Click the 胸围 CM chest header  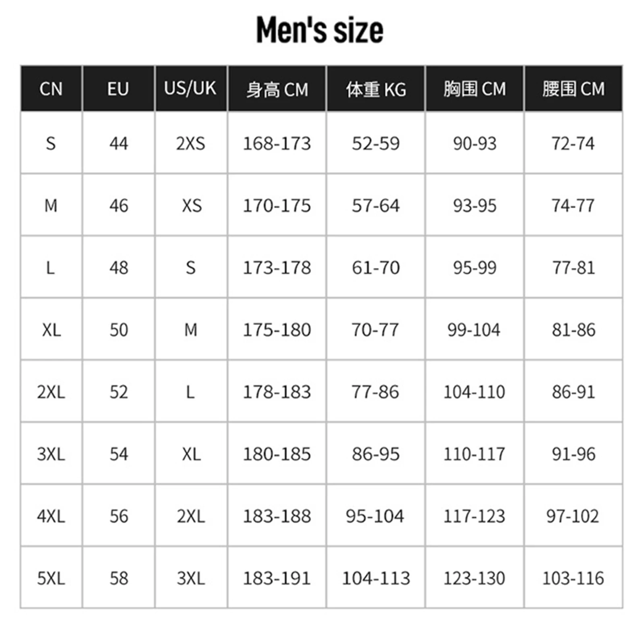(475, 89)
